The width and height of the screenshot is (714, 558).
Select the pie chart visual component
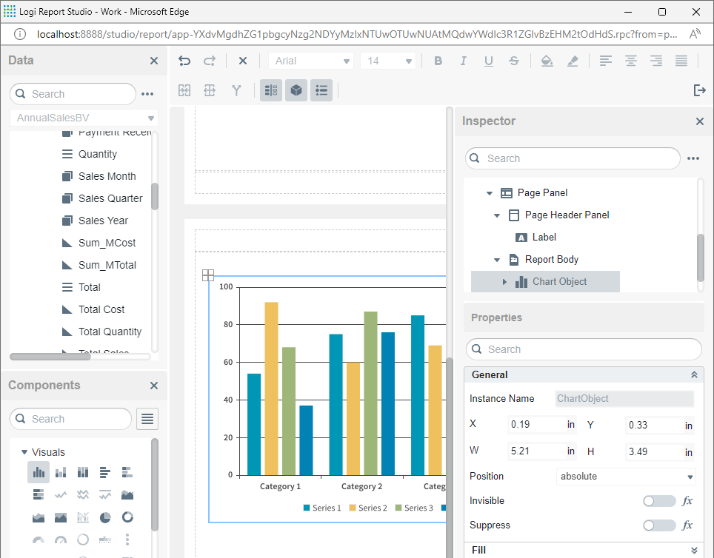pos(105,517)
